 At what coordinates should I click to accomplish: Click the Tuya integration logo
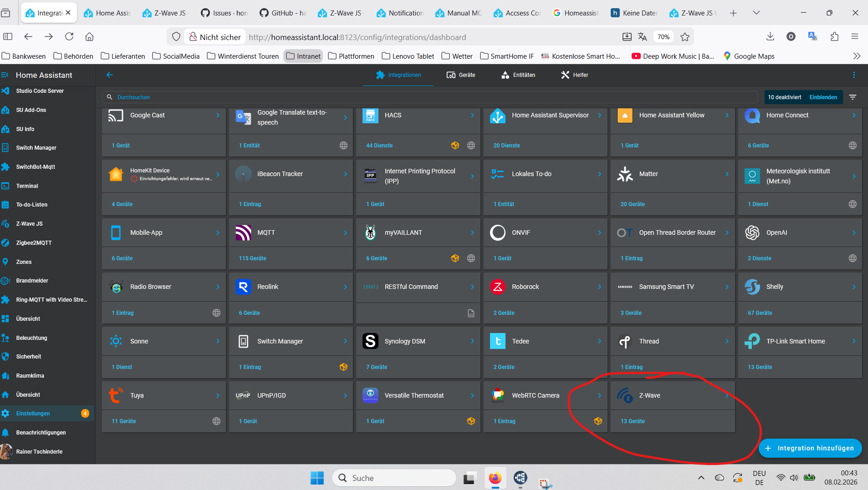116,395
